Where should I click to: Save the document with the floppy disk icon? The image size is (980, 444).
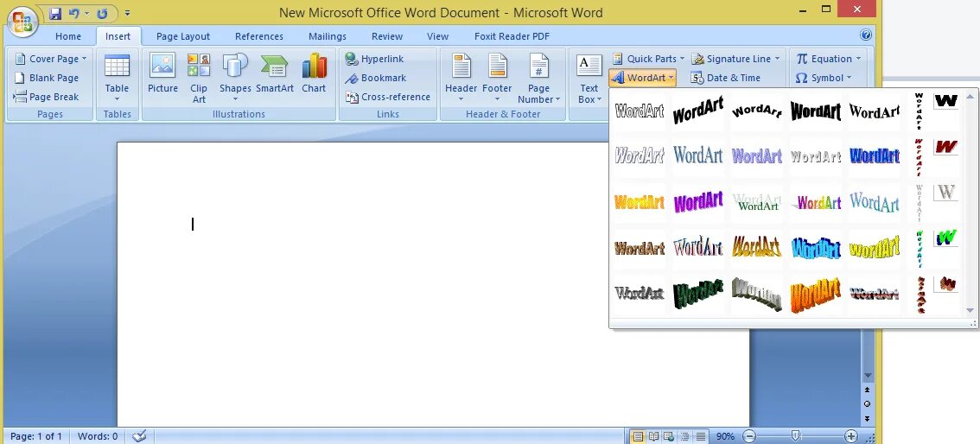coord(55,12)
